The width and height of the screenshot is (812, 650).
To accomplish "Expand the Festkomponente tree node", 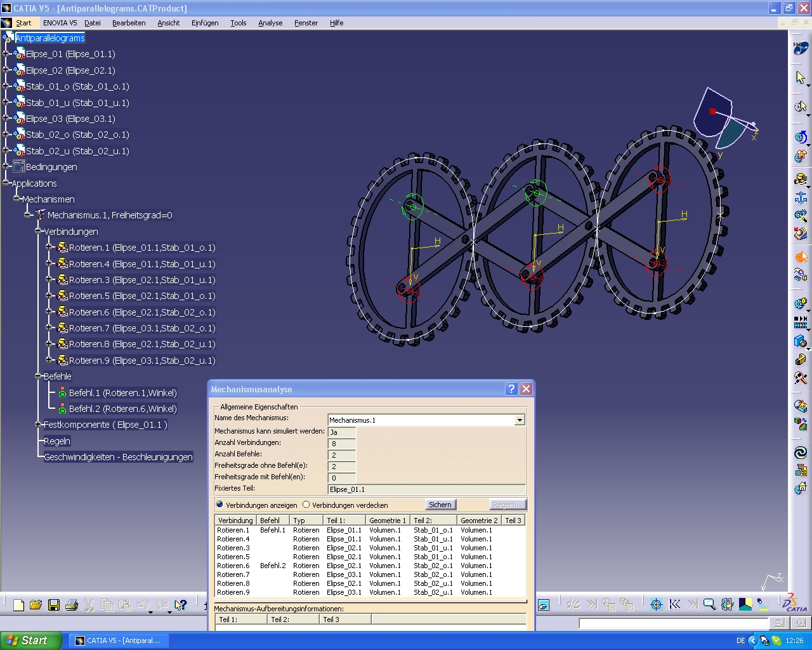I will (x=38, y=425).
